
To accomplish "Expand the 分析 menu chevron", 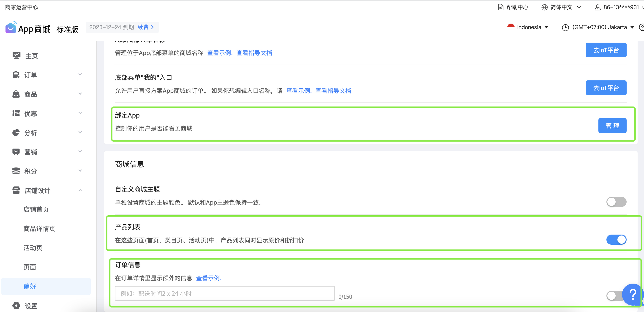I will [x=80, y=132].
